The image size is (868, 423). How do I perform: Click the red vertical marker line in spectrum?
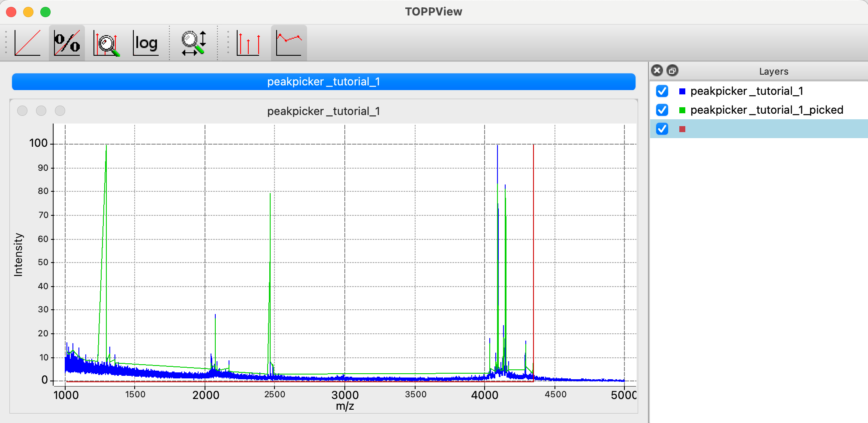533,262
